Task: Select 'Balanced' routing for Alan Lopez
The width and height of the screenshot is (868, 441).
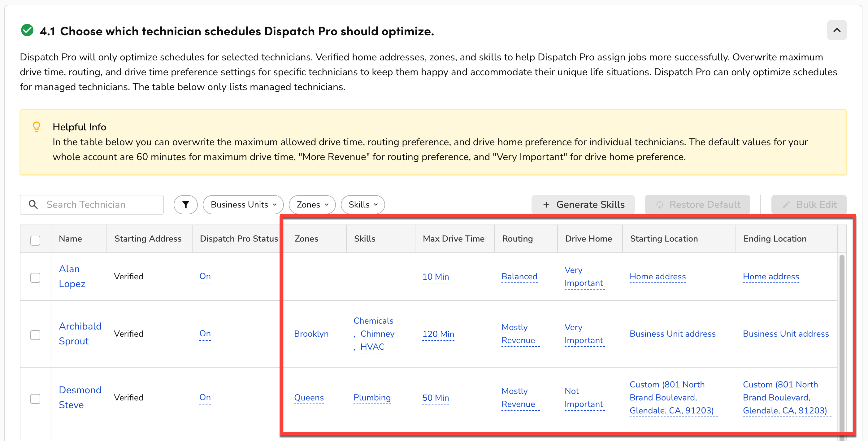Action: [519, 277]
